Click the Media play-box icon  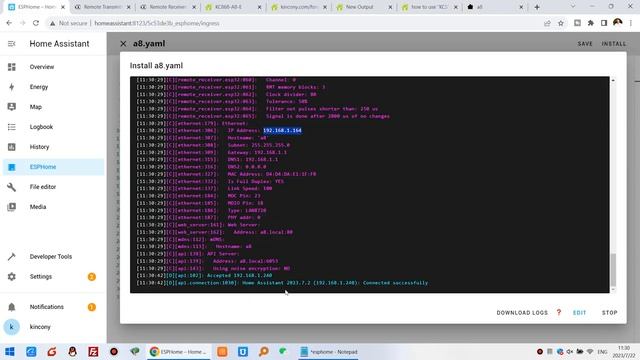(11, 207)
